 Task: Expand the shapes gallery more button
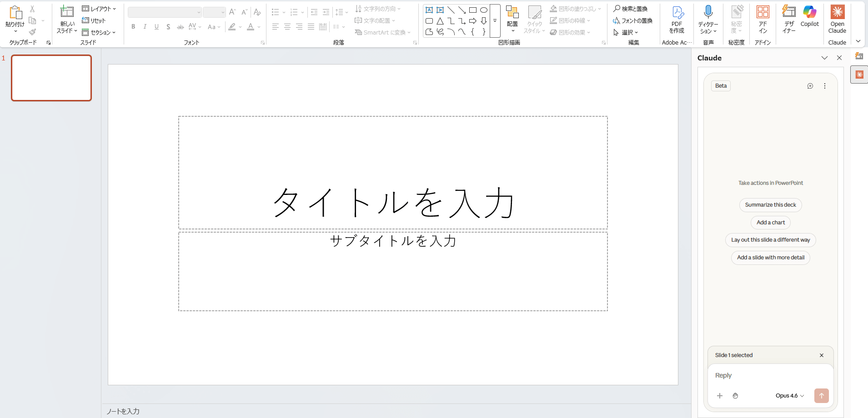pyautogui.click(x=495, y=21)
